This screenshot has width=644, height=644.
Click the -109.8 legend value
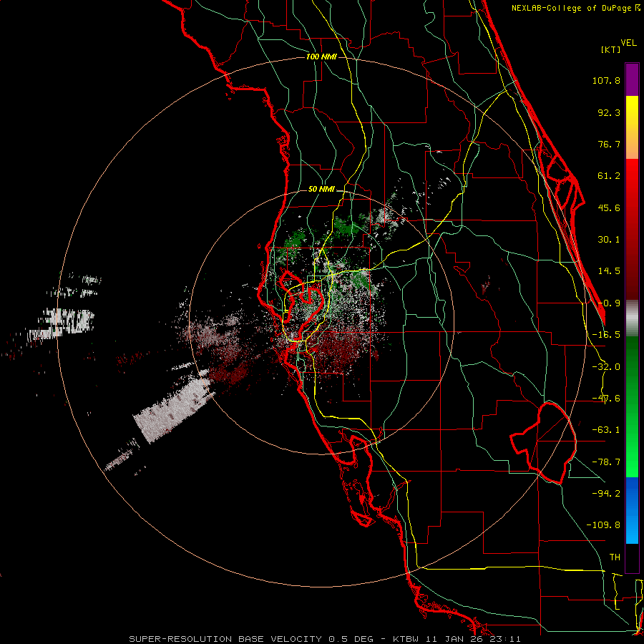[603, 525]
